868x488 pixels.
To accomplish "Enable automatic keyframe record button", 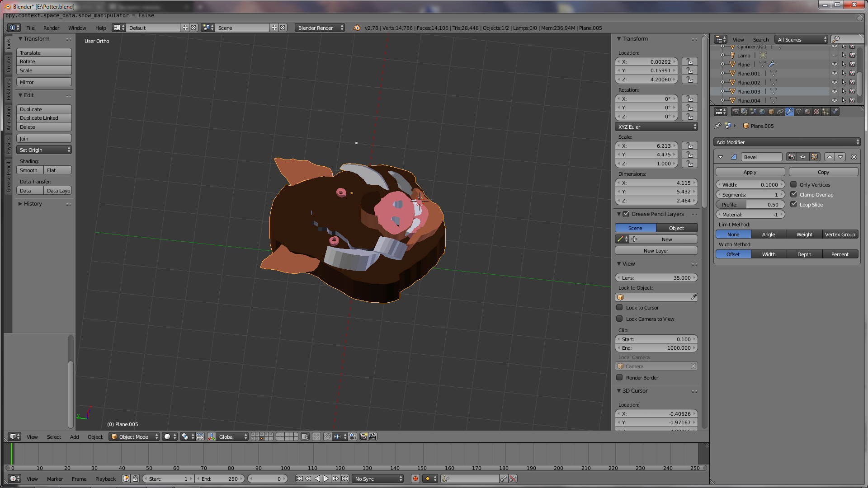I will click(415, 479).
